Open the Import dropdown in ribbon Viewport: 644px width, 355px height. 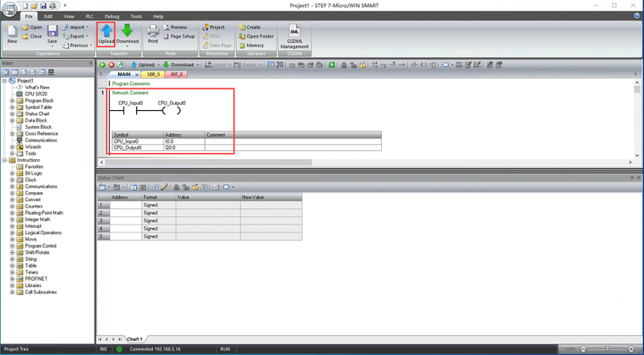[x=76, y=27]
